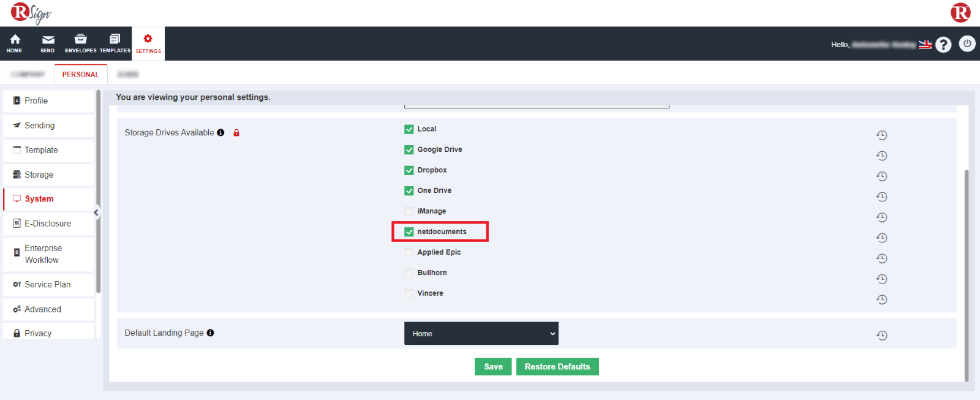The height and width of the screenshot is (400, 980).
Task: Toggle the One Drive checkbox
Action: coord(409,191)
